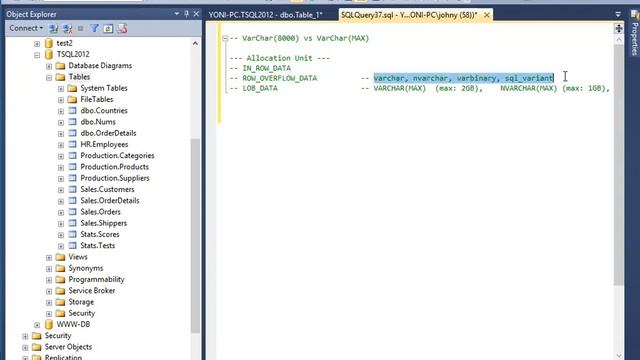Screen dimensions: 640x360
Task: Click the dbo.Countries table icon
Action: click(72, 111)
